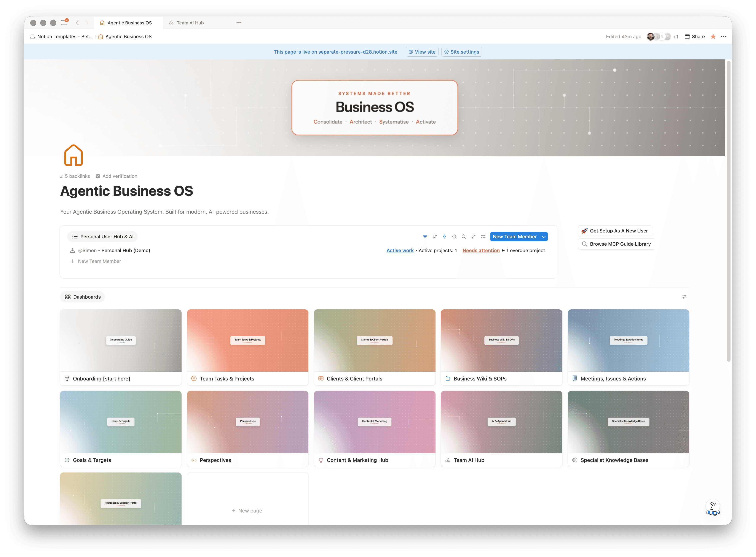Viewport: 756px width, 557px height.
Task: Click the sparkle AI icon in hub toolbar
Action: [454, 237]
